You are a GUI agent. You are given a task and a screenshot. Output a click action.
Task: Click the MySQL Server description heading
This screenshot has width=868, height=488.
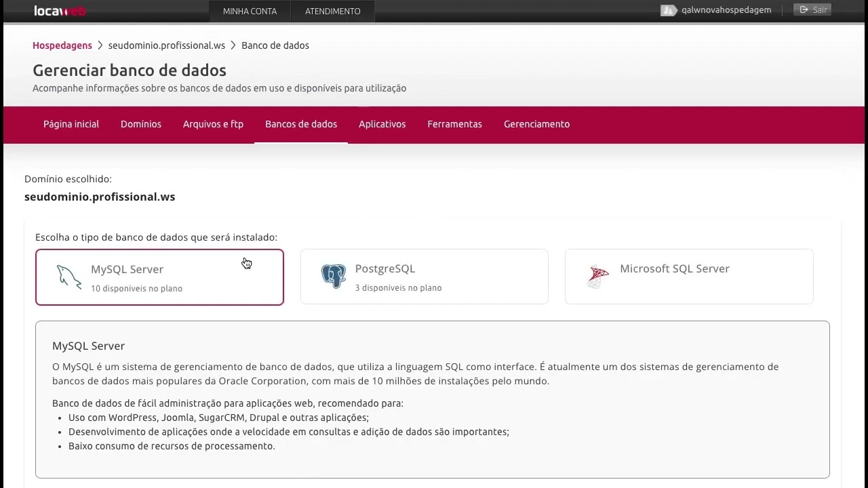tap(89, 346)
